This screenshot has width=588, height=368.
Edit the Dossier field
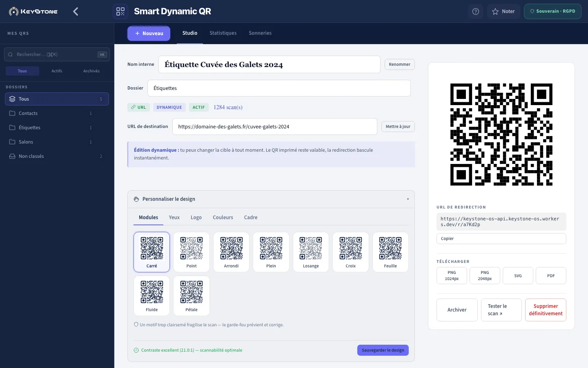point(279,88)
